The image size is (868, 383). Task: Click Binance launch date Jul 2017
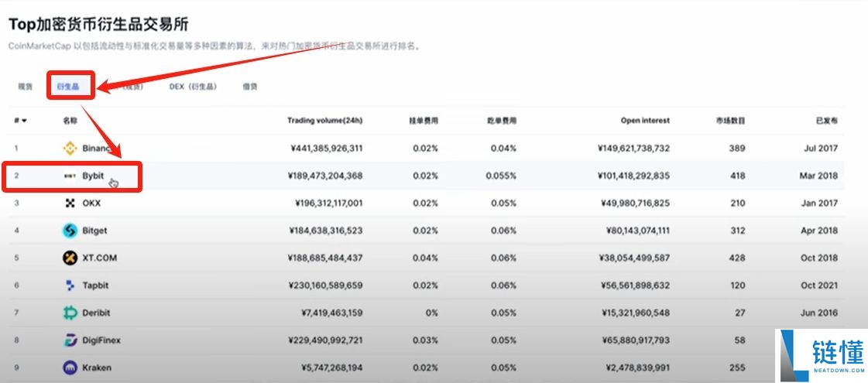(x=822, y=149)
